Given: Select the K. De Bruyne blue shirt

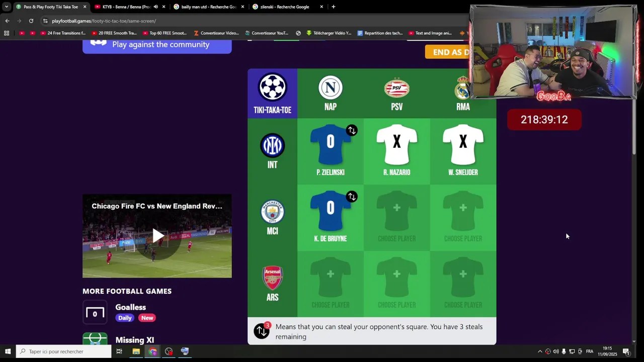Looking at the screenshot, I should pyautogui.click(x=330, y=211).
